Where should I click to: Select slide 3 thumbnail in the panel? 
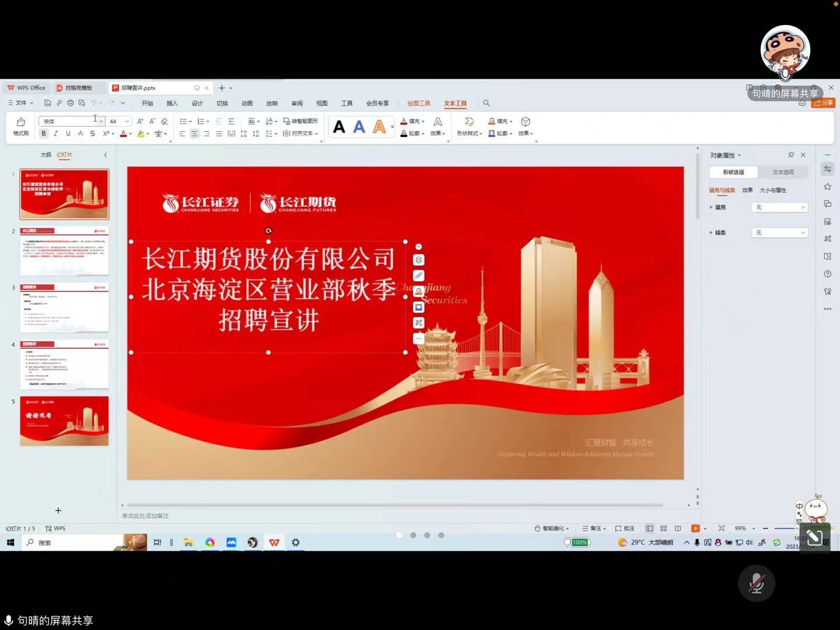[x=64, y=307]
